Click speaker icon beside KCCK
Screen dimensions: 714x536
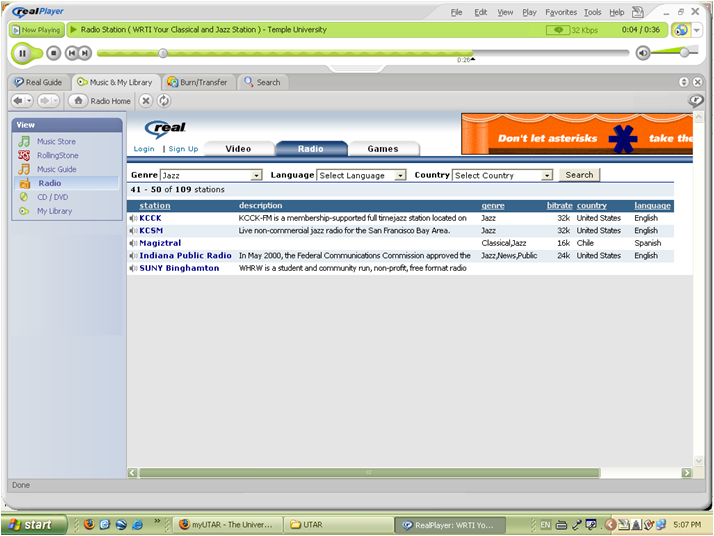[133, 218]
